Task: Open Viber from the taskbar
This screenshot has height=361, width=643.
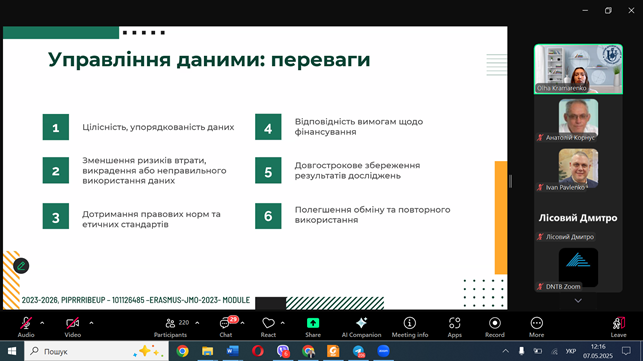Action: click(283, 351)
